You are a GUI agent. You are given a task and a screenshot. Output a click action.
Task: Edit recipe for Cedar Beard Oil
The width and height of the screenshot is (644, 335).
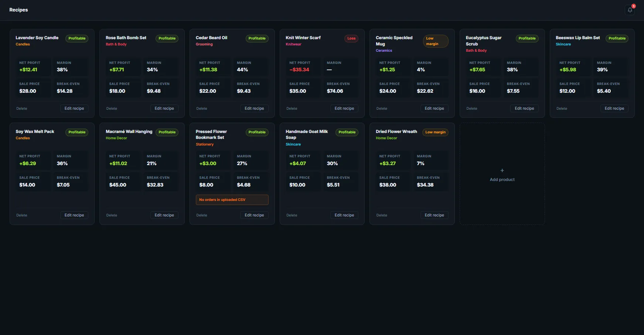(254, 109)
